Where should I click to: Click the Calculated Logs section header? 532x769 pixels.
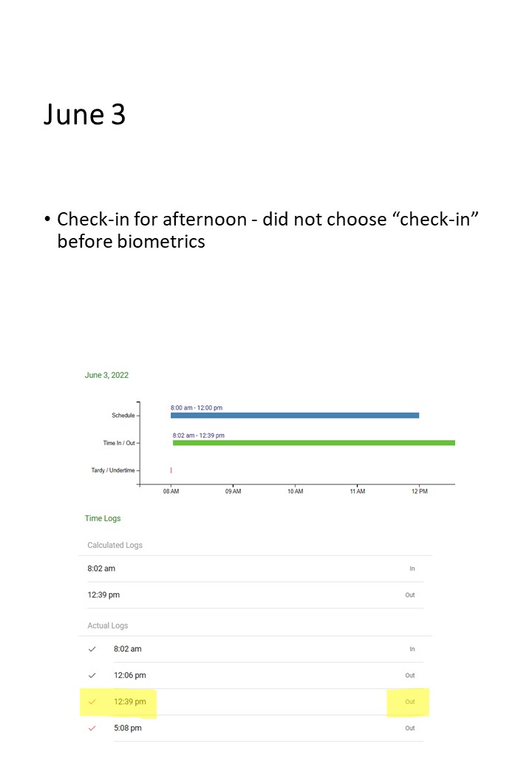point(115,545)
